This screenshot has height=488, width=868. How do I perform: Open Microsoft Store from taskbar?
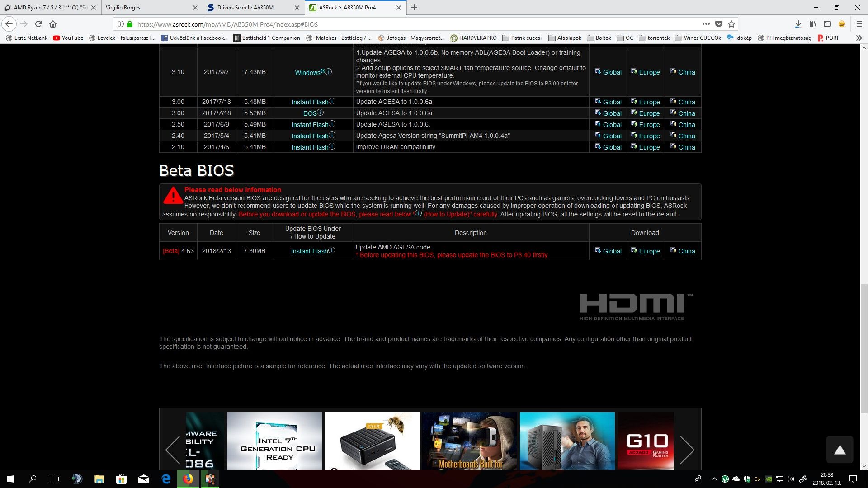point(121,479)
